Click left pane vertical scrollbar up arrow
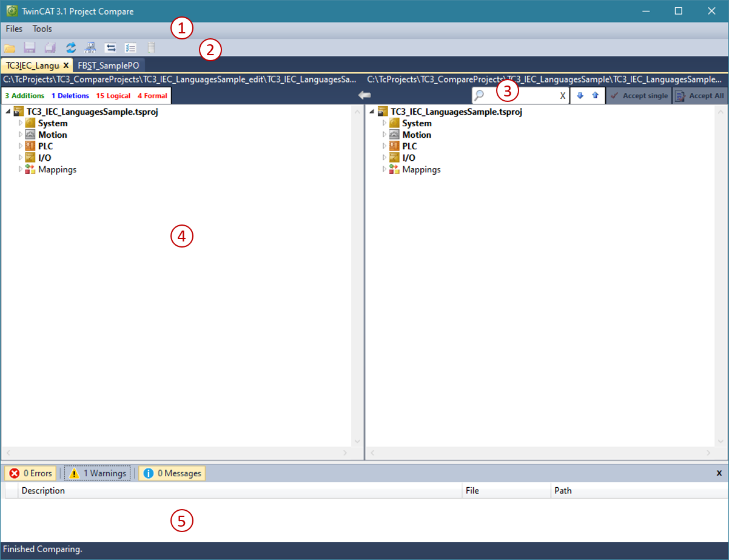 [357, 112]
